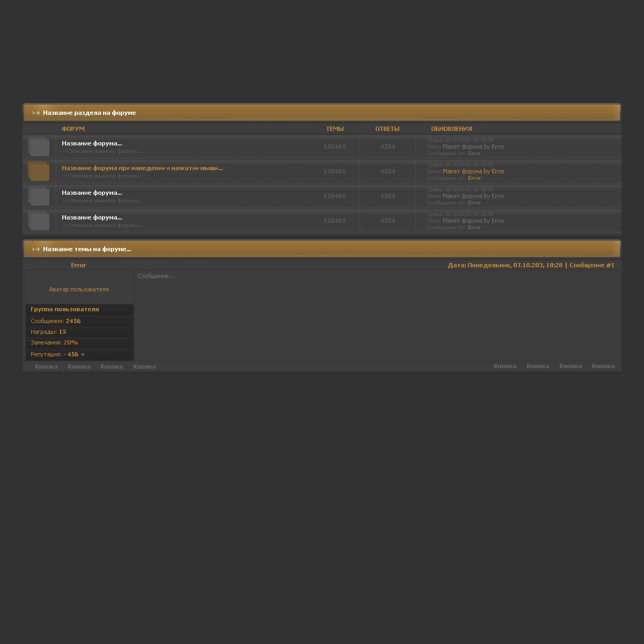
Task: Open 'Название форума при наведении и нажатии мыши...'
Action: pos(142,168)
